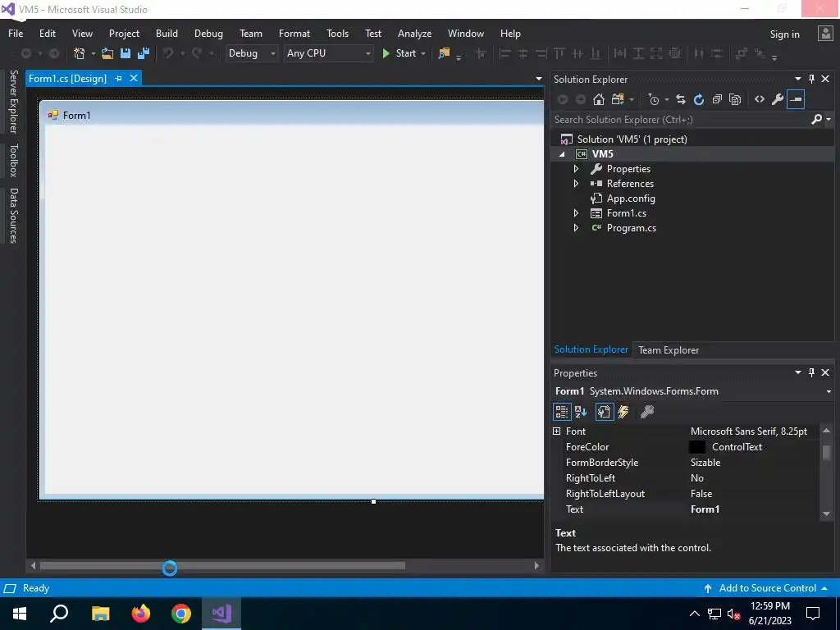
Task: Click the Home icon in Solution Explorer
Action: click(598, 99)
